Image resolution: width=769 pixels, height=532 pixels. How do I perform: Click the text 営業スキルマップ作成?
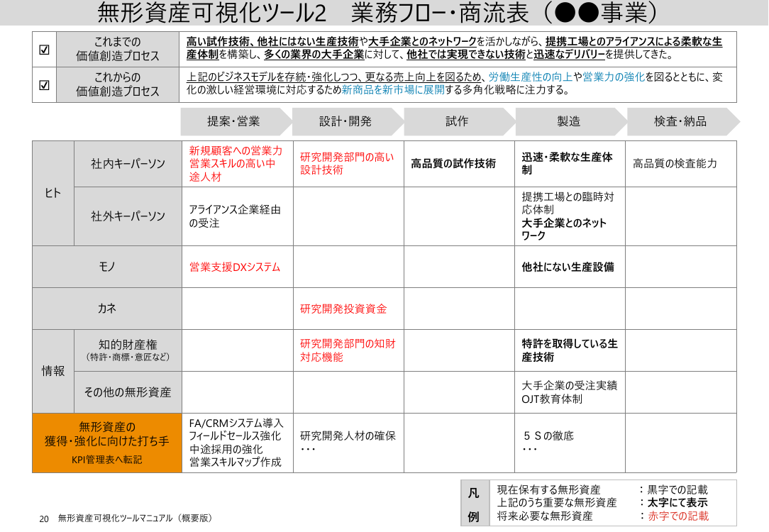(236, 462)
